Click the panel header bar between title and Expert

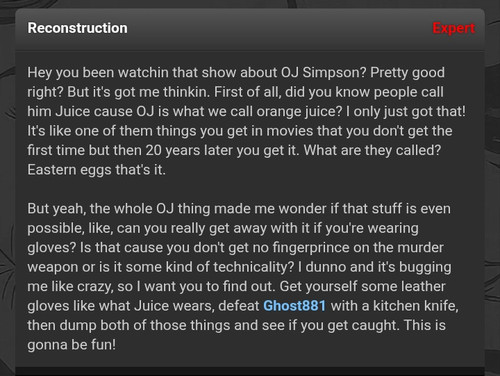(280, 28)
